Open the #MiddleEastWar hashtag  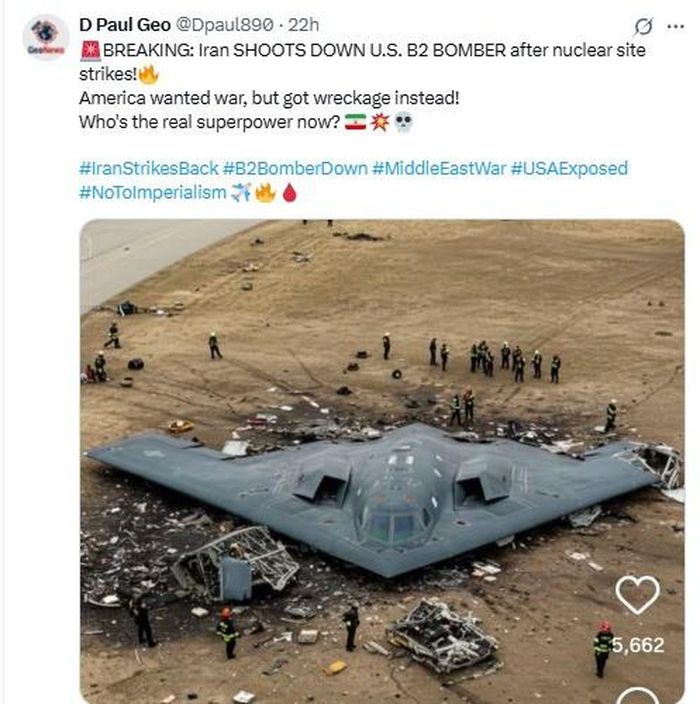tap(439, 168)
